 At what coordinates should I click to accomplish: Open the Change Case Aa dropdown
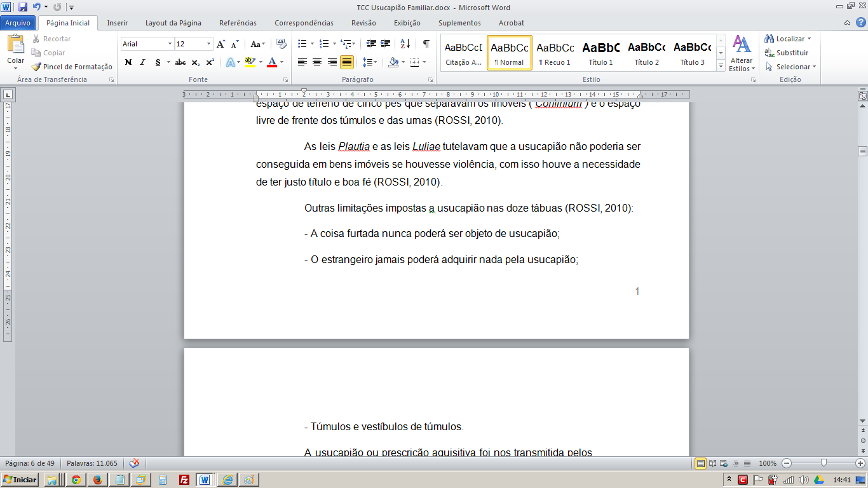[257, 44]
